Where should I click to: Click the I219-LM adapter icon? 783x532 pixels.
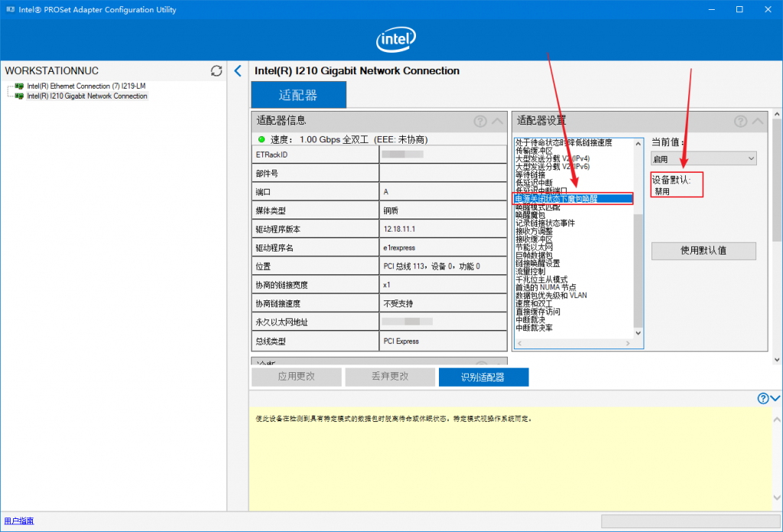pos(19,86)
